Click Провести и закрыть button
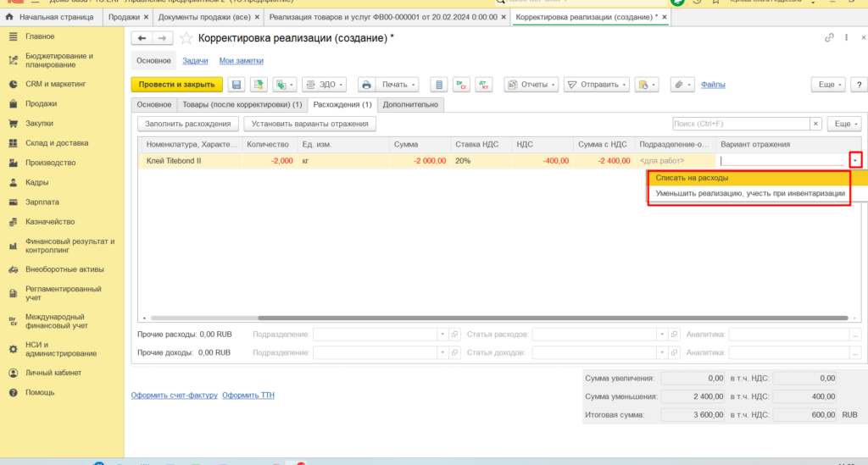The image size is (868, 465). tap(176, 85)
